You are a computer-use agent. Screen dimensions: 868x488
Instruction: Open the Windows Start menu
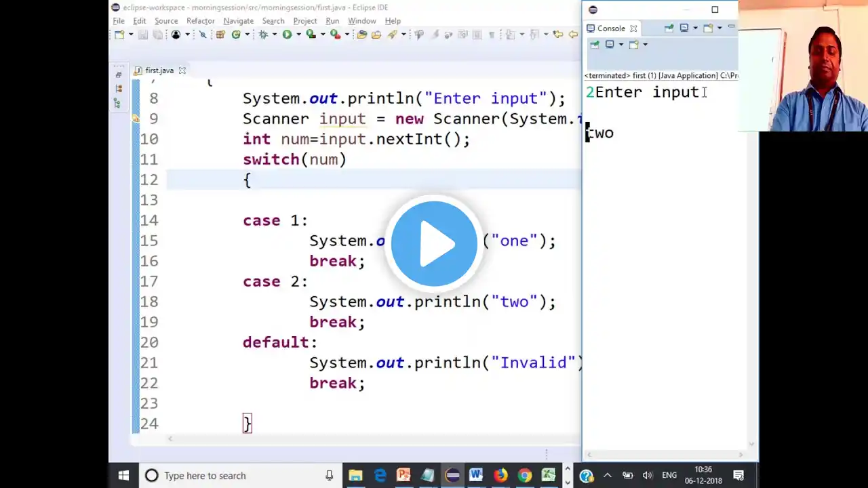(x=123, y=475)
